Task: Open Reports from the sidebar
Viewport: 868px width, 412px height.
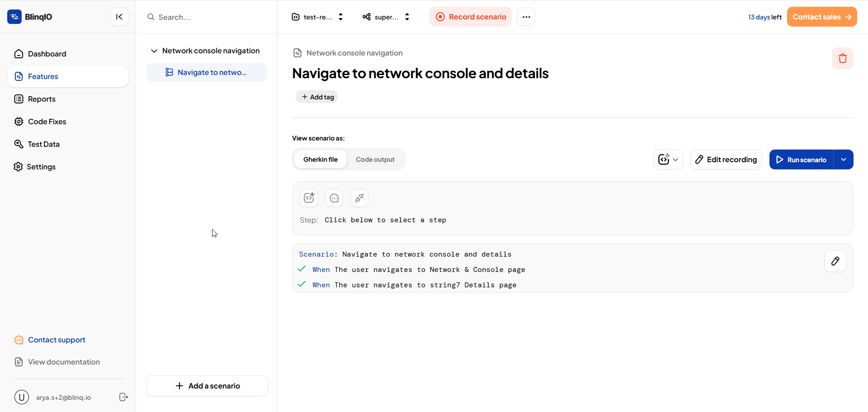Action: (42, 99)
